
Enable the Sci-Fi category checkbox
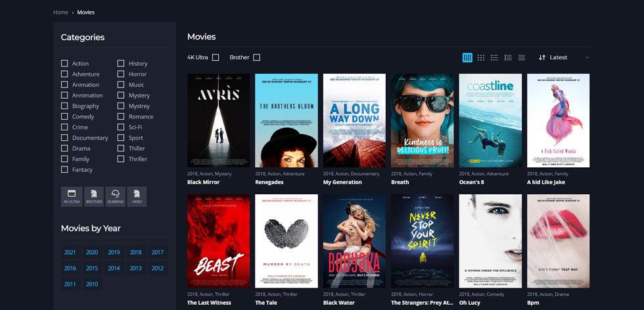tap(121, 127)
